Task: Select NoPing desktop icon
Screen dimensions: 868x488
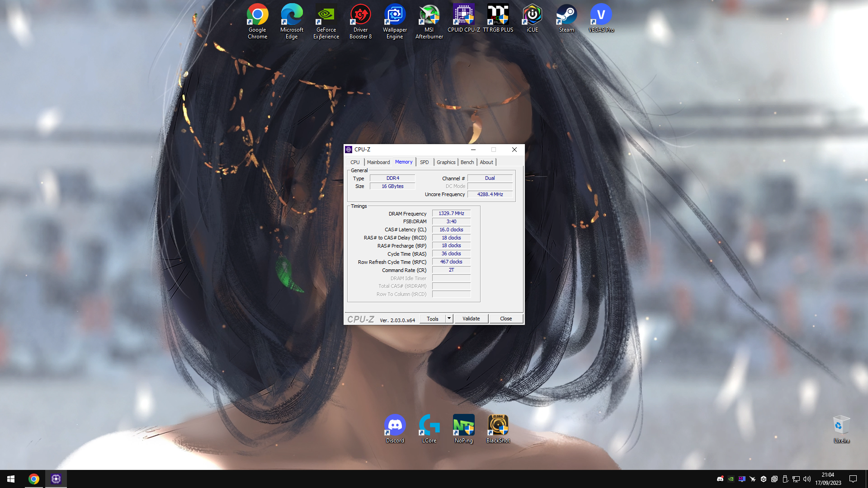Action: click(x=463, y=429)
